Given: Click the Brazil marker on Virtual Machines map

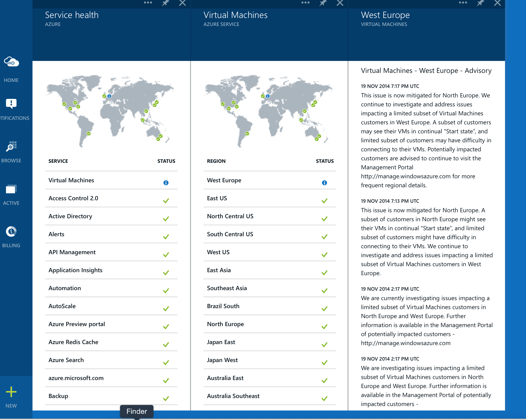Looking at the screenshot, I should click(x=247, y=134).
